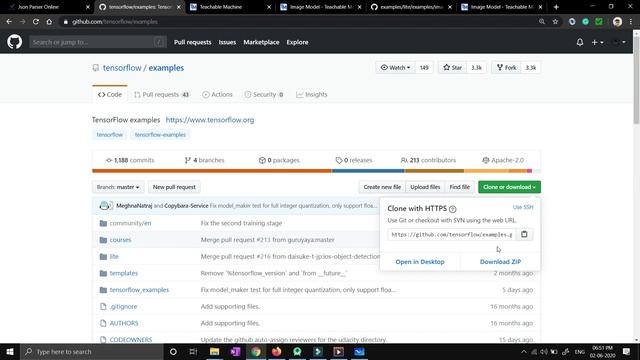Open the Pull requests repository tab
The height and width of the screenshot is (360, 640).
162,94
